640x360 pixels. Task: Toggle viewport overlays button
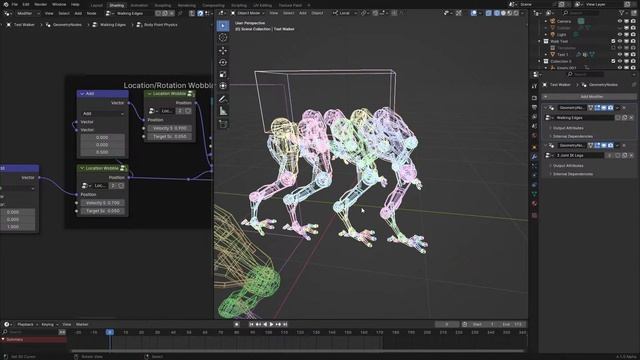pyautogui.click(x=473, y=13)
